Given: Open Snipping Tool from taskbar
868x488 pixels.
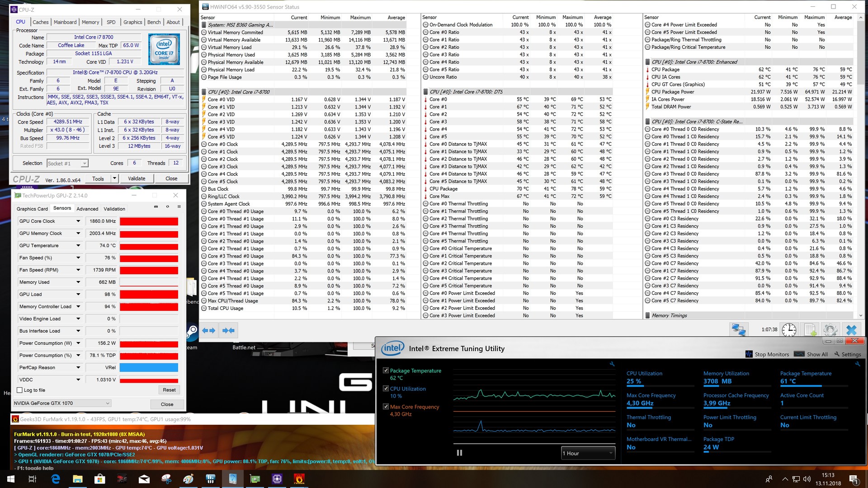Looking at the screenshot, I should (x=166, y=479).
